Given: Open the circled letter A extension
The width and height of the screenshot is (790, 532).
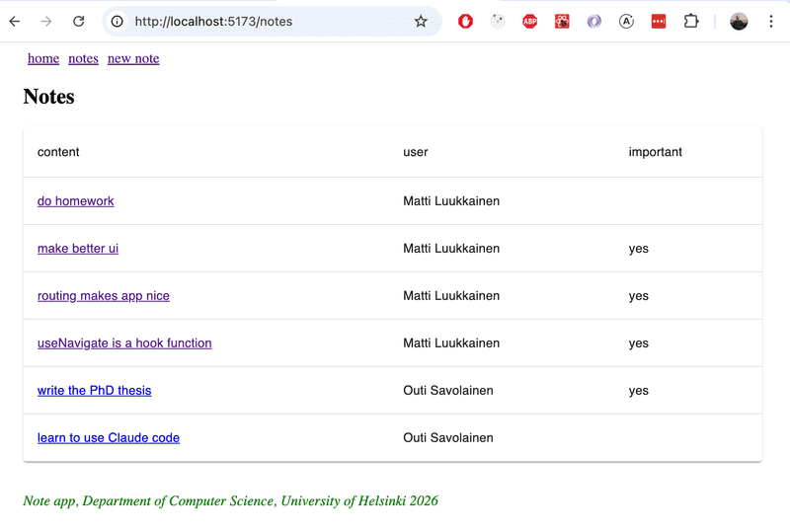Looking at the screenshot, I should tap(626, 21).
